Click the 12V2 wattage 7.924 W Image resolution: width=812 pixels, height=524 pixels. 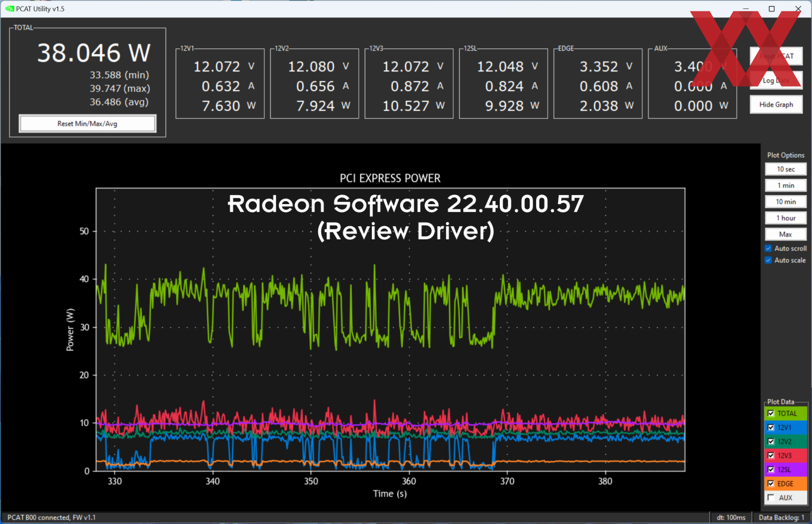point(323,106)
